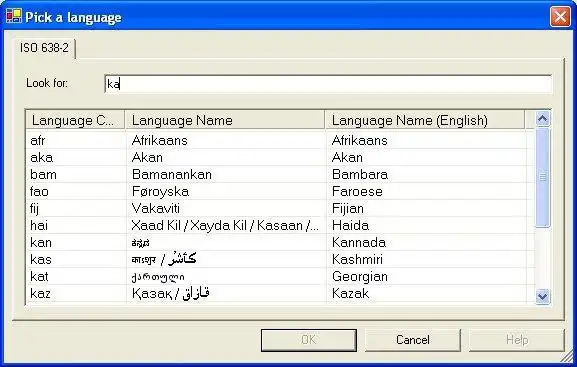Screen dimensions: 577x367
Task: Click the Help button
Action: point(517,340)
